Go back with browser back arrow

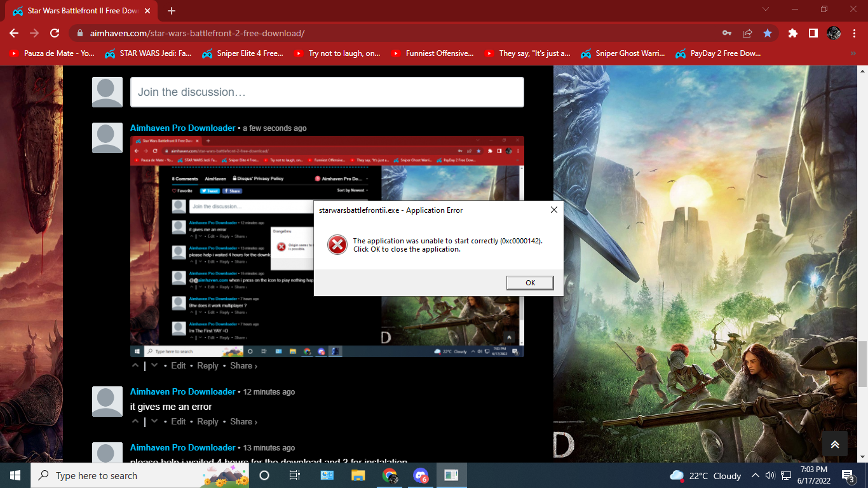(14, 33)
